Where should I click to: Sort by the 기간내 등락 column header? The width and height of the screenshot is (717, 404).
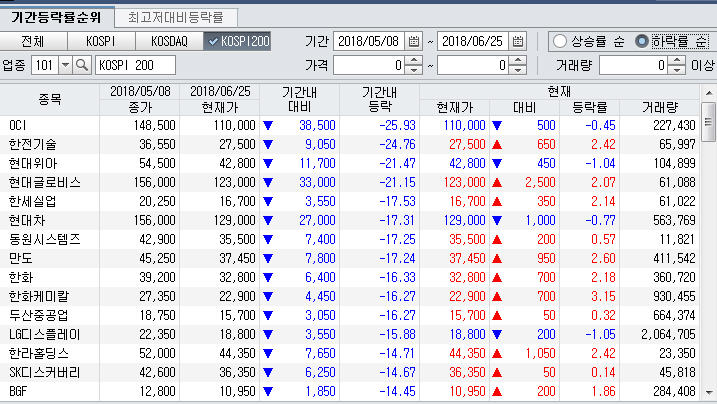point(380,99)
